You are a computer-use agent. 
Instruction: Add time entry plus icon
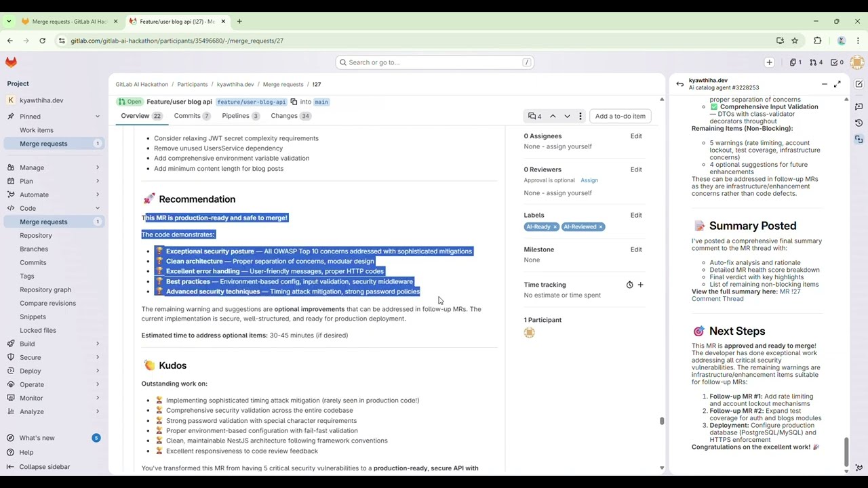[640, 285]
